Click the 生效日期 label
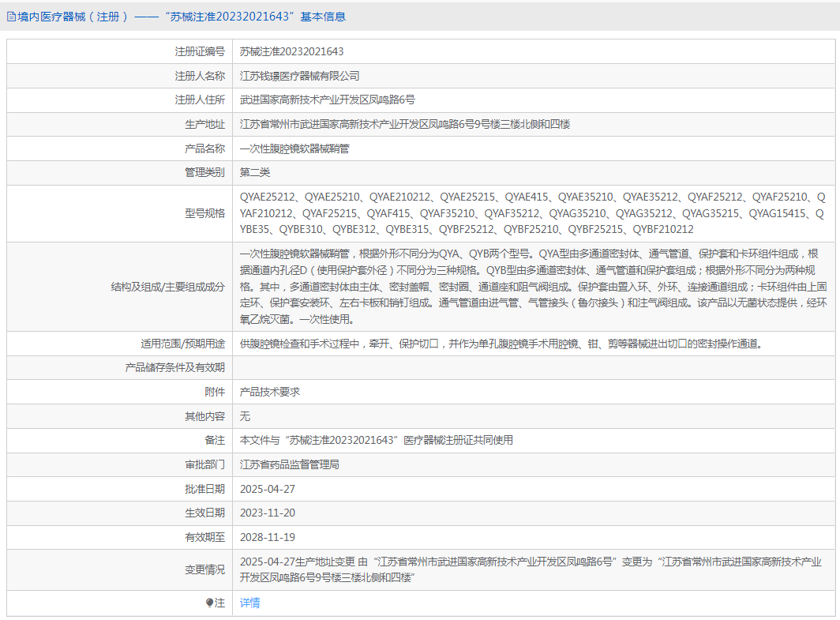The height and width of the screenshot is (620, 840). 204,513
